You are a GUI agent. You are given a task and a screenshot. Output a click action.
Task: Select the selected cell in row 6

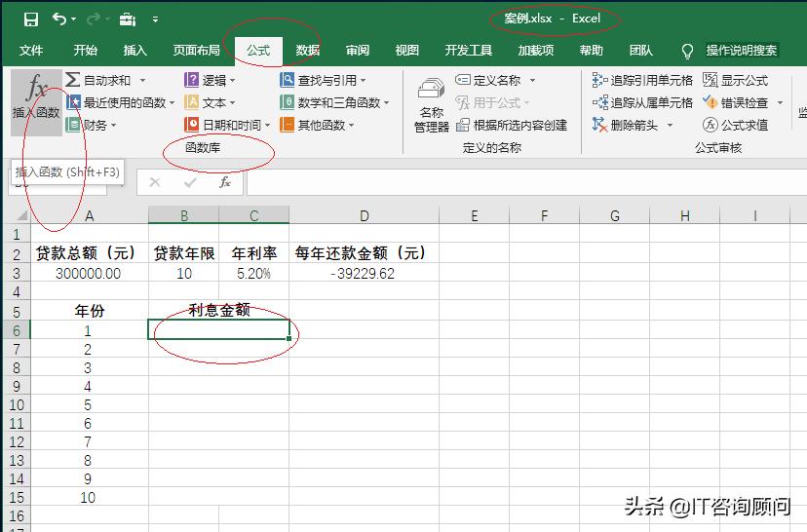[x=218, y=329]
